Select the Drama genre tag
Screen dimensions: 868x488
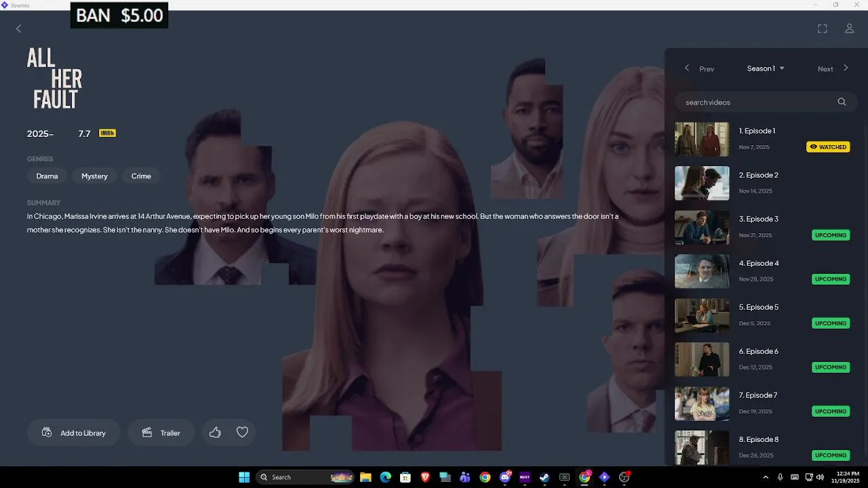pos(47,176)
